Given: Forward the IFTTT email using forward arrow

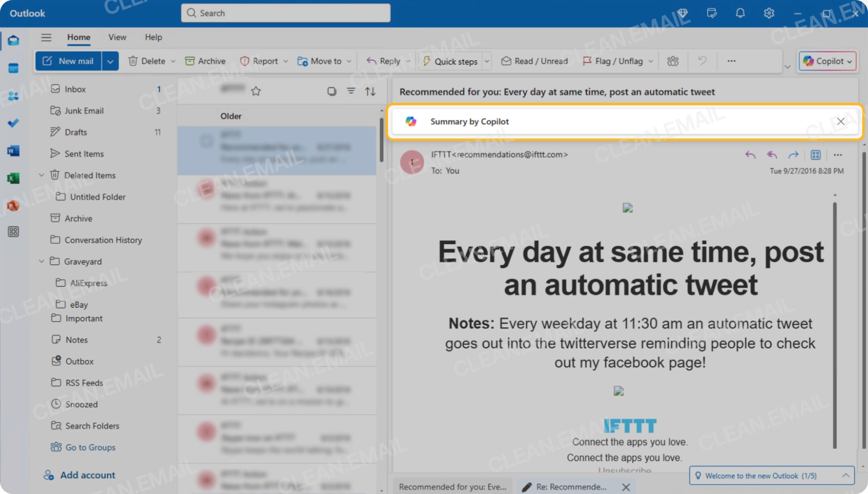Looking at the screenshot, I should 793,155.
